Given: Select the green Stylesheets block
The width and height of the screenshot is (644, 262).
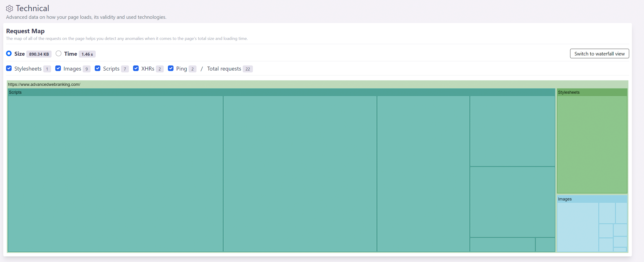Looking at the screenshot, I should [592, 145].
